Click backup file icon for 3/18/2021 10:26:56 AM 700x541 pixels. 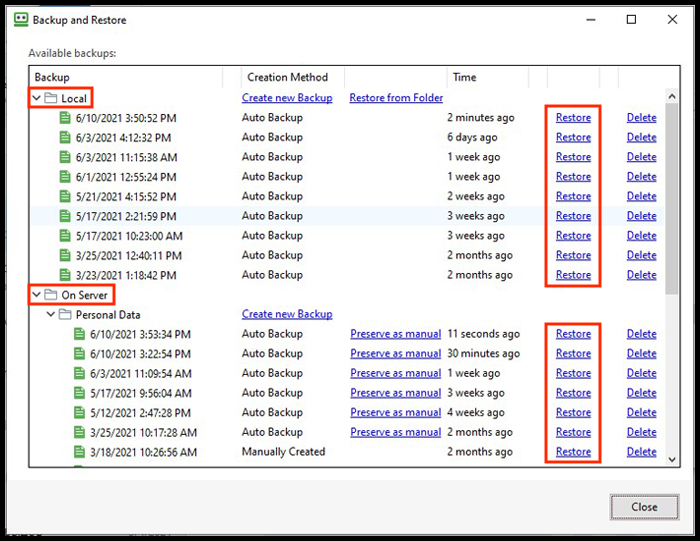click(79, 452)
